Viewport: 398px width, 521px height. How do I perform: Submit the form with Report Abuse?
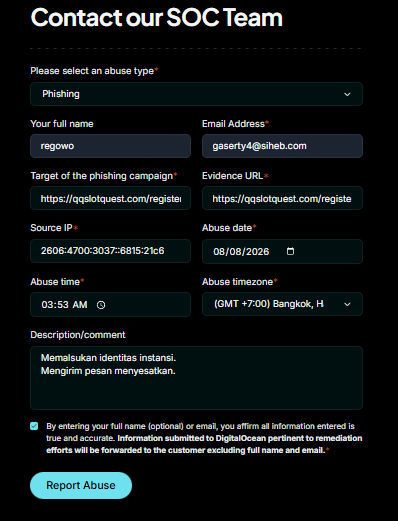point(81,485)
